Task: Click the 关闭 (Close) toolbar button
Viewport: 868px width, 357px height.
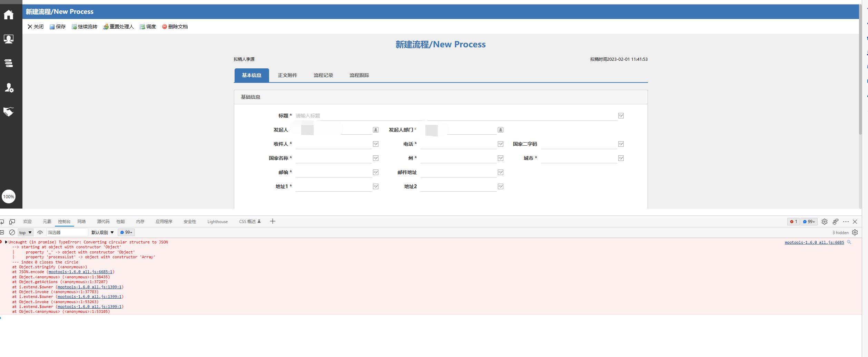Action: [x=36, y=27]
